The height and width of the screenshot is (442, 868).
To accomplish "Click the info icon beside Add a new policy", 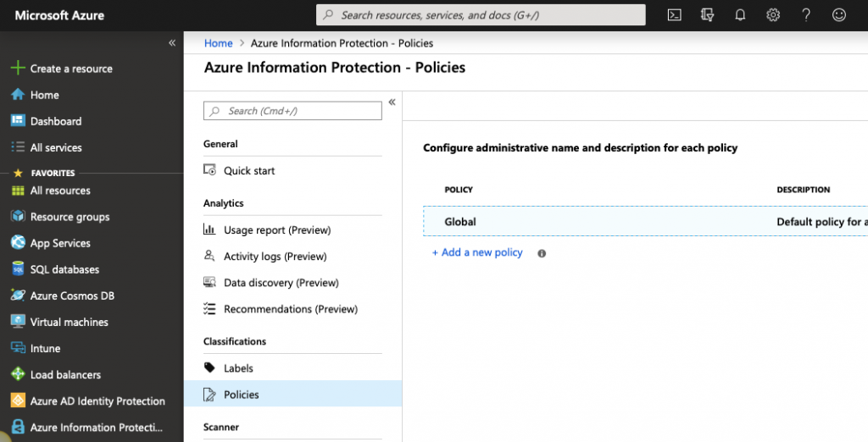I will coord(542,253).
